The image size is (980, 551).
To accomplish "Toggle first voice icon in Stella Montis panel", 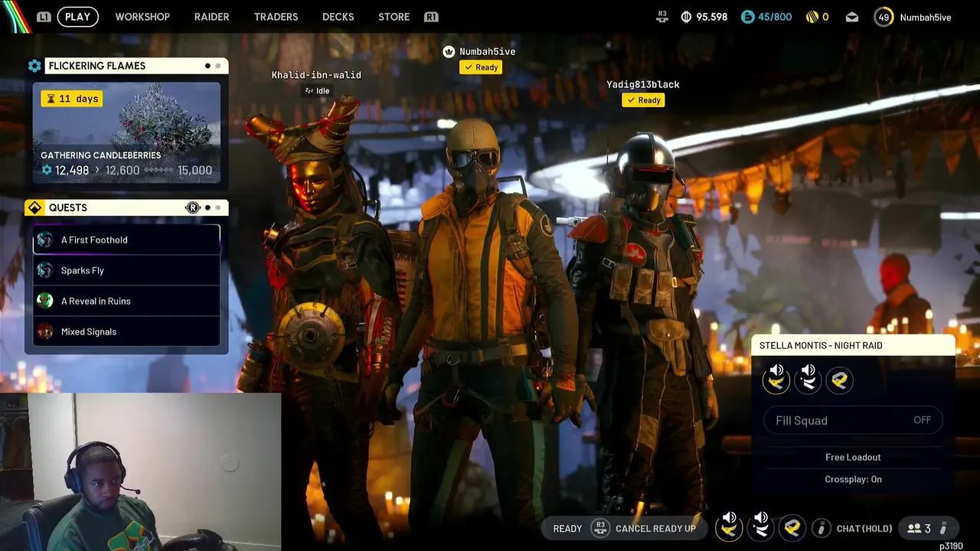I will pyautogui.click(x=776, y=380).
